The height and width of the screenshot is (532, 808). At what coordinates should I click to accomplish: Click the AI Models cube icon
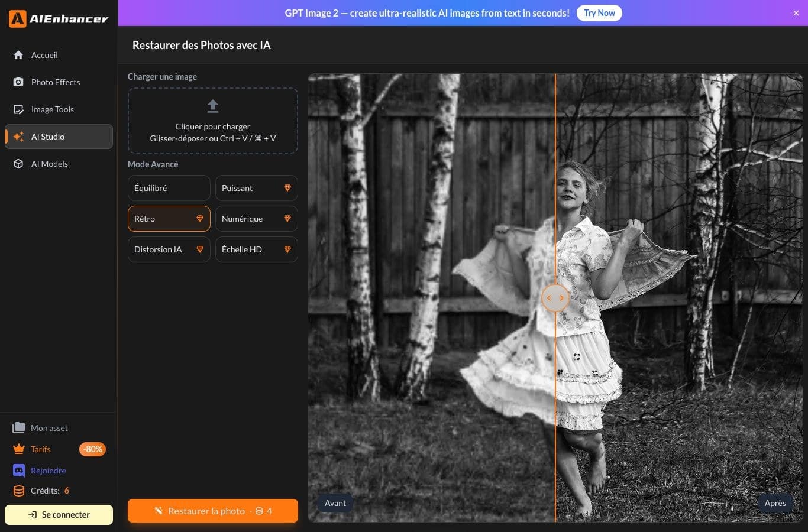[x=18, y=164]
